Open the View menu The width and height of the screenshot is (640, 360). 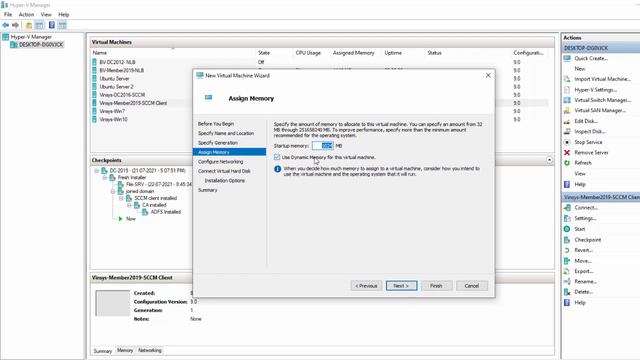46,14
